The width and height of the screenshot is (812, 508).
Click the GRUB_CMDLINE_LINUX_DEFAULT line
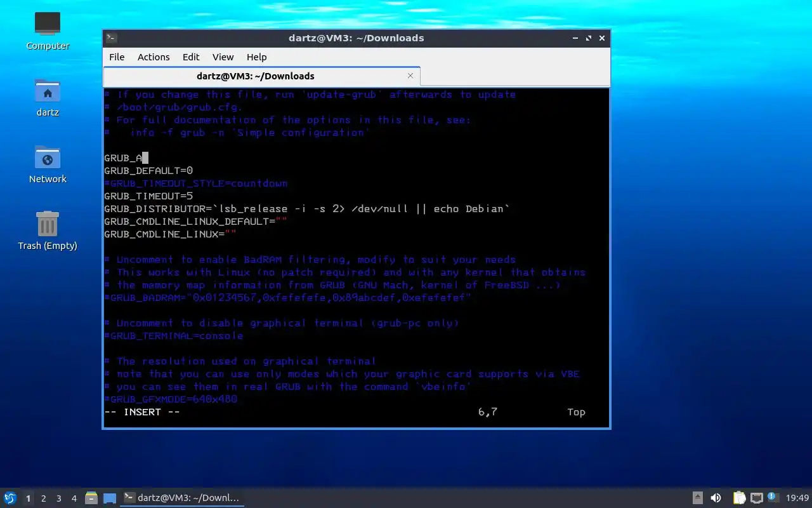[195, 222]
